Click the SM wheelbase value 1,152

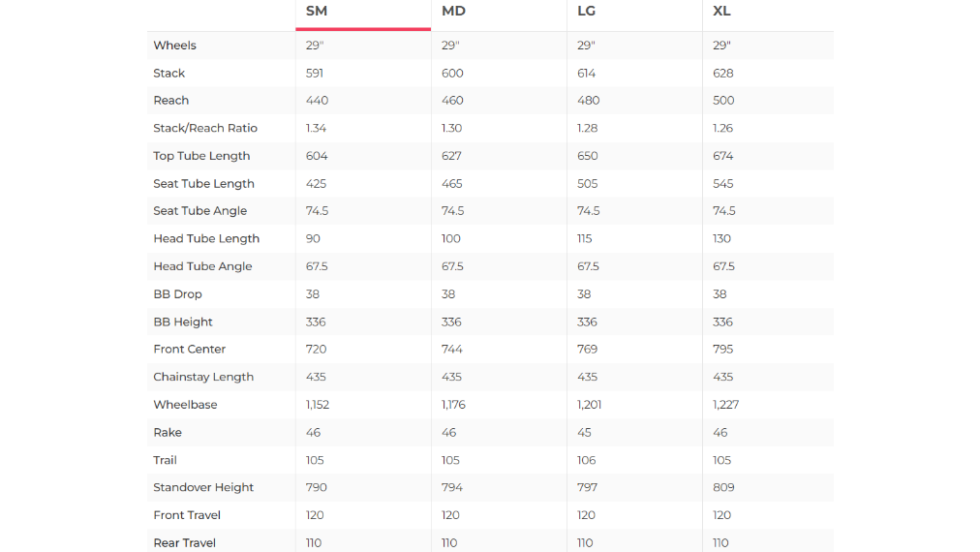pos(318,405)
